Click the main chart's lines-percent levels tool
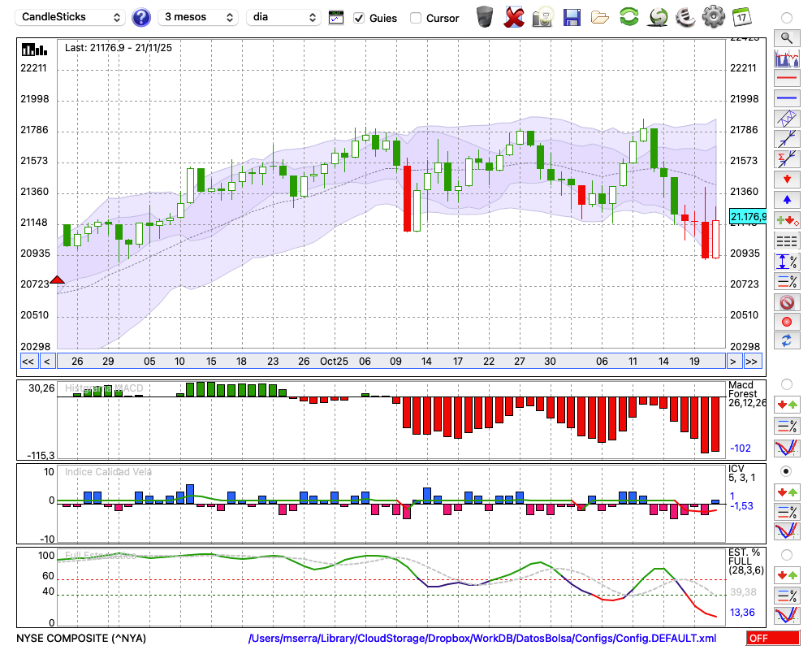Viewport: 812px width, 650px height. click(x=787, y=281)
